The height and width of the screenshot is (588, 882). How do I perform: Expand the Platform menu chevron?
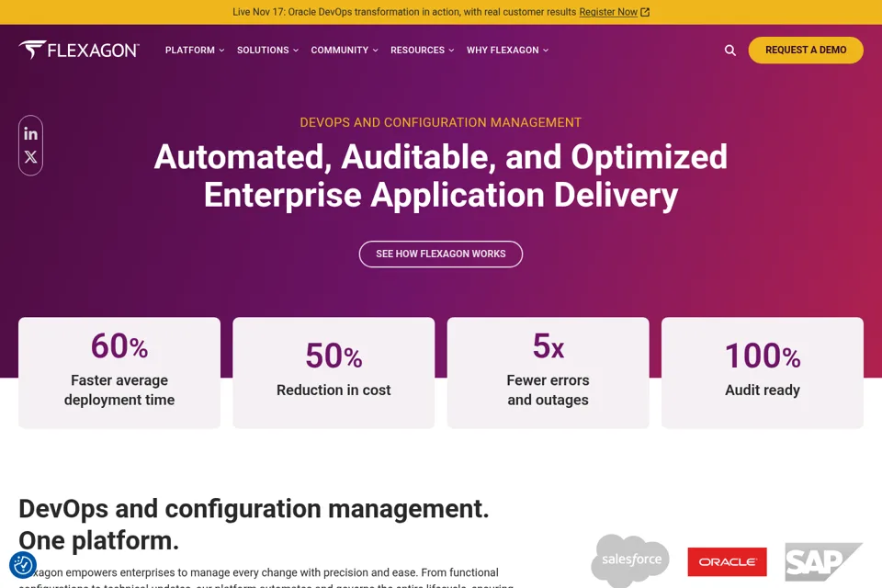[x=221, y=51]
